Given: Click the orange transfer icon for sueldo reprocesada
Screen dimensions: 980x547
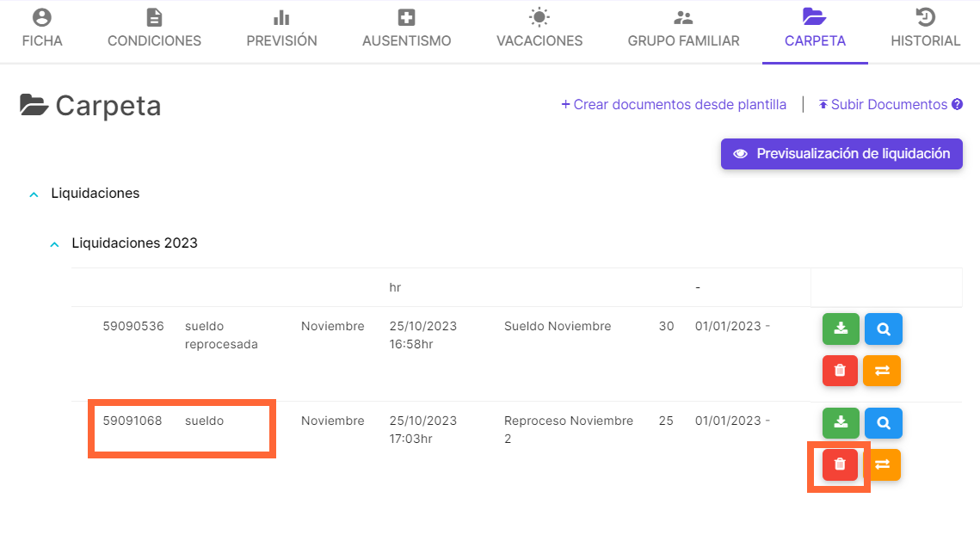Looking at the screenshot, I should pos(882,371).
